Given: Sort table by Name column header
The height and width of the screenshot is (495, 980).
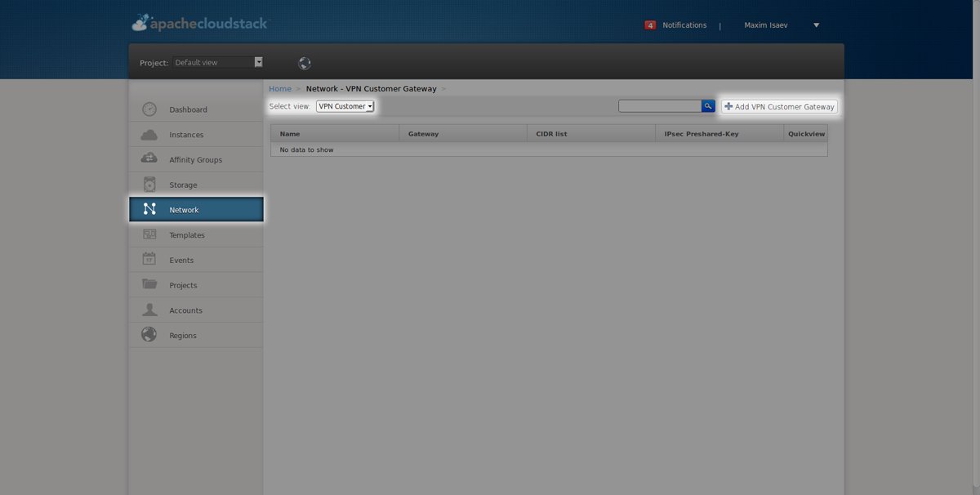Looking at the screenshot, I should 335,133.
